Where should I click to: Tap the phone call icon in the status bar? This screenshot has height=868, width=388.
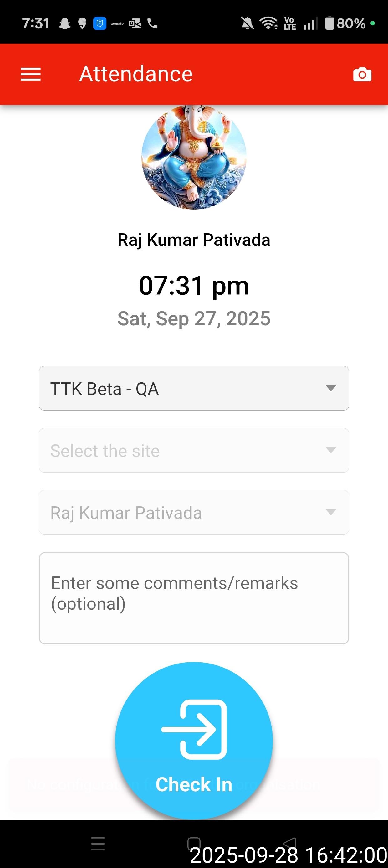coord(153,23)
